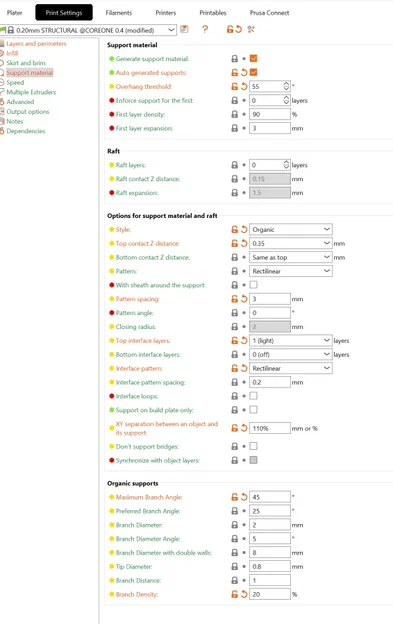Click the First layer expansion field
The image size is (393, 624).
pyautogui.click(x=270, y=128)
